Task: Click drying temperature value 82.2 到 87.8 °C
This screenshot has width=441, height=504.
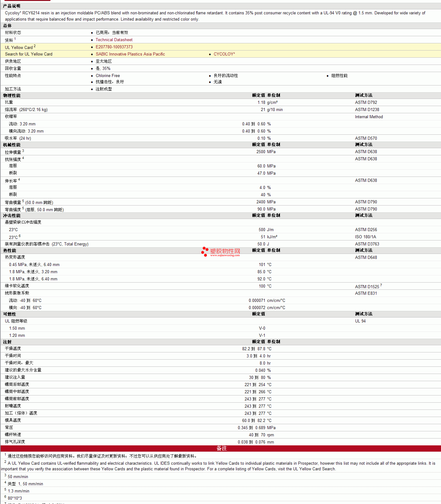Action: (x=257, y=349)
